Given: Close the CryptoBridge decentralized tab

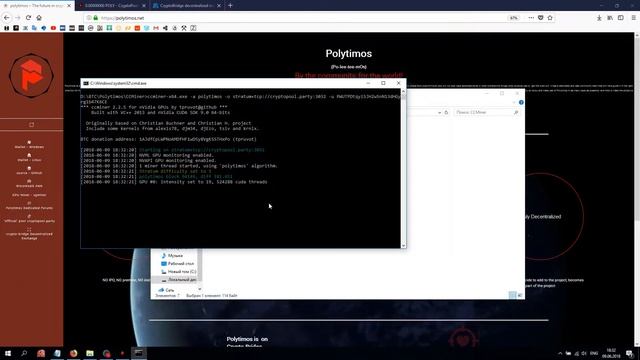Looking at the screenshot, I should [219, 6].
